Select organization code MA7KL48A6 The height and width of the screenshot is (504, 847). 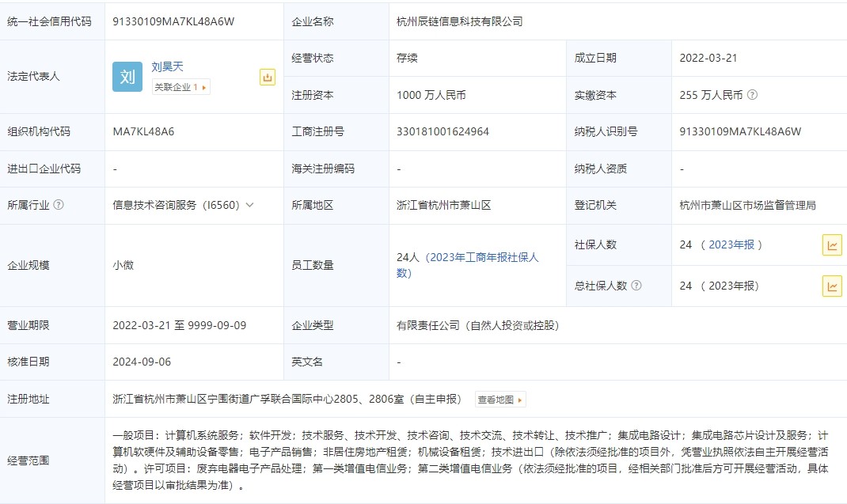point(143,131)
